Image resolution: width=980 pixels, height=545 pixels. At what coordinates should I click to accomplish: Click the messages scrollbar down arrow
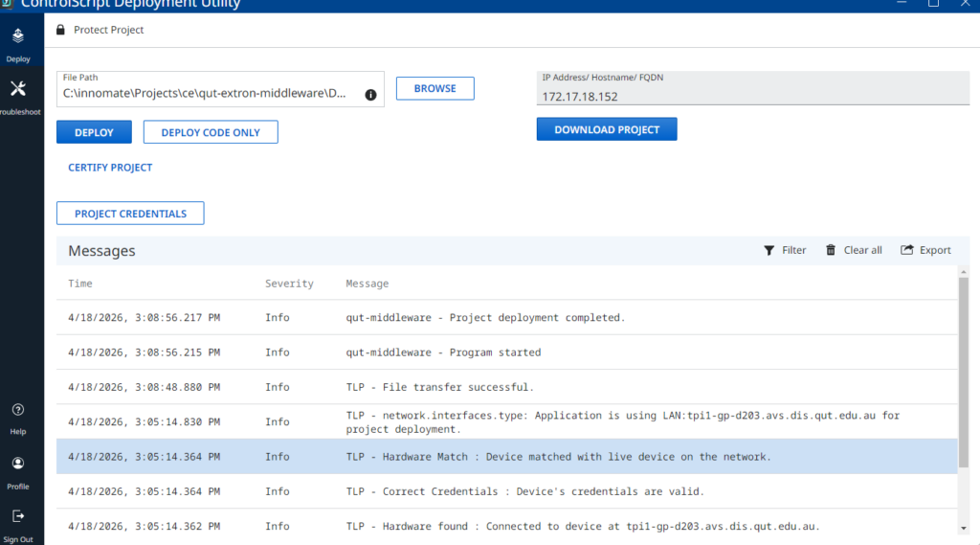click(963, 527)
